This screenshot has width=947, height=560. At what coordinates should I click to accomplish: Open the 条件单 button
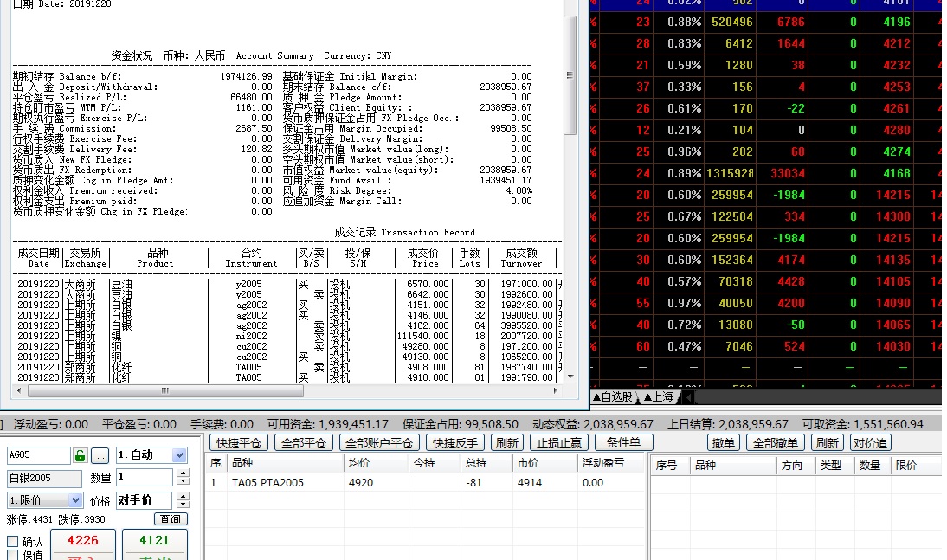pos(624,443)
